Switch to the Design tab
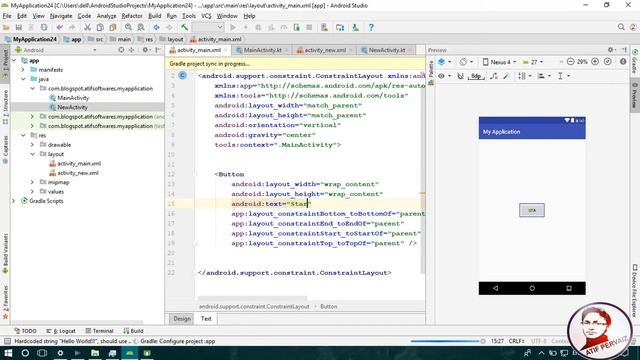Image resolution: width=640 pixels, height=360 pixels. pyautogui.click(x=182, y=319)
